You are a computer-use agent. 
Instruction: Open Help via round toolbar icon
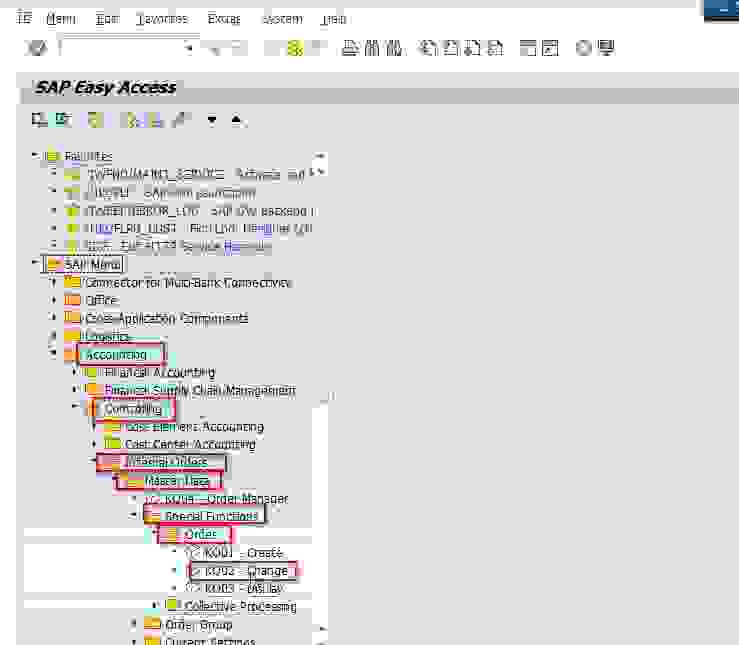[x=583, y=48]
